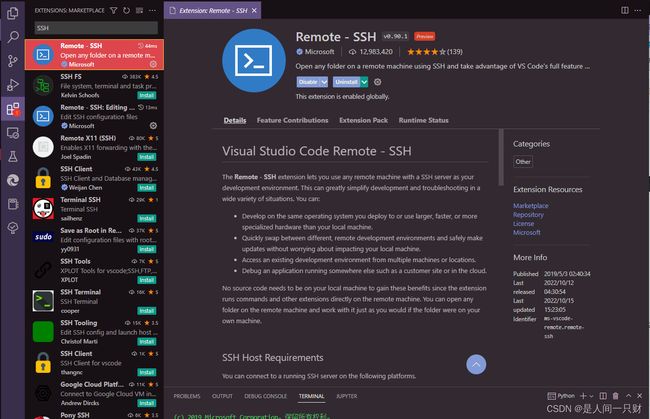Image resolution: width=650 pixels, height=419 pixels.
Task: Select the Google Cloud Platform extension item
Action: (x=95, y=394)
